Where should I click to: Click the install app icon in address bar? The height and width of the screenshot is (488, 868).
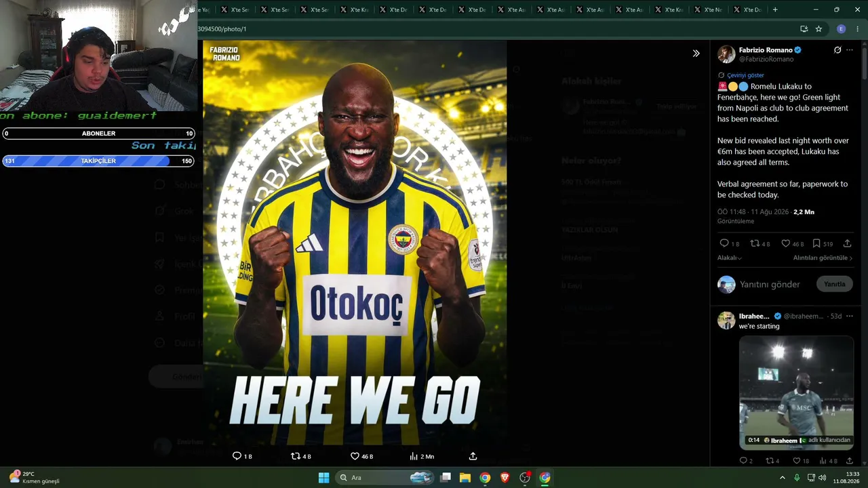pos(804,29)
